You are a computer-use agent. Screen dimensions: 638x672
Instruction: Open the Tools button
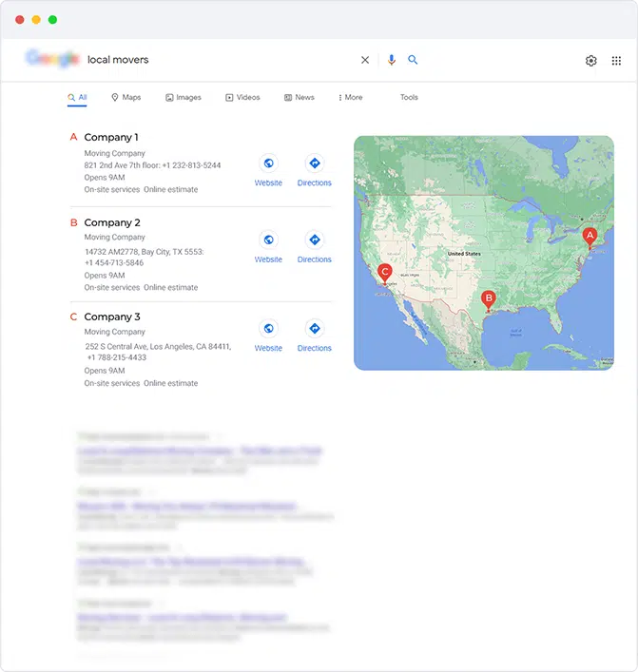[x=409, y=98]
